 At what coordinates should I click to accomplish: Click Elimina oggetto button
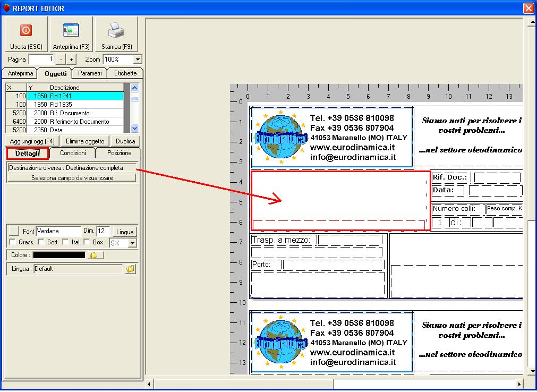(x=85, y=141)
